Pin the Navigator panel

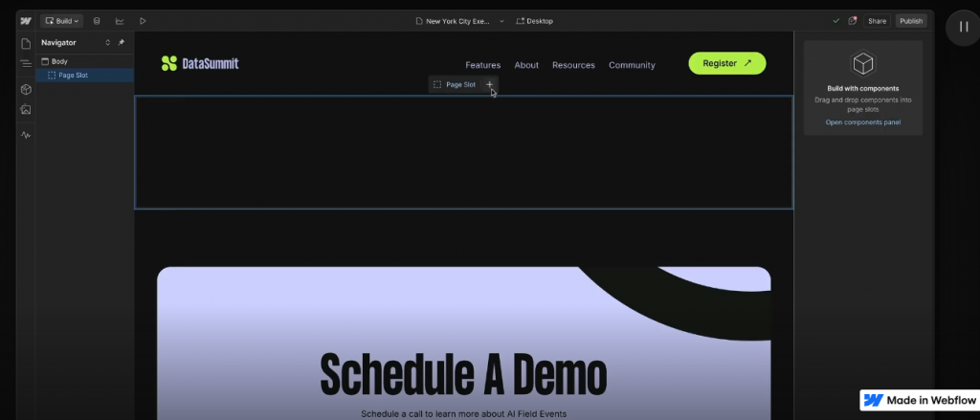122,42
